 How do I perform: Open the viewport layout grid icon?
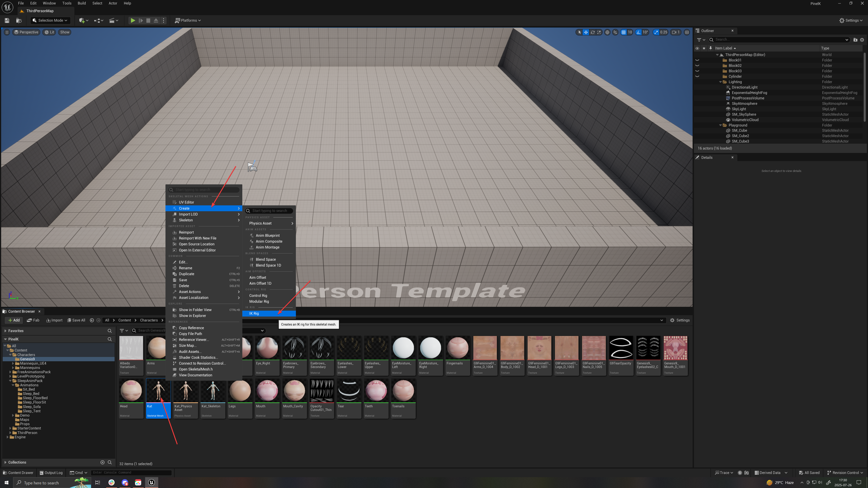point(687,32)
